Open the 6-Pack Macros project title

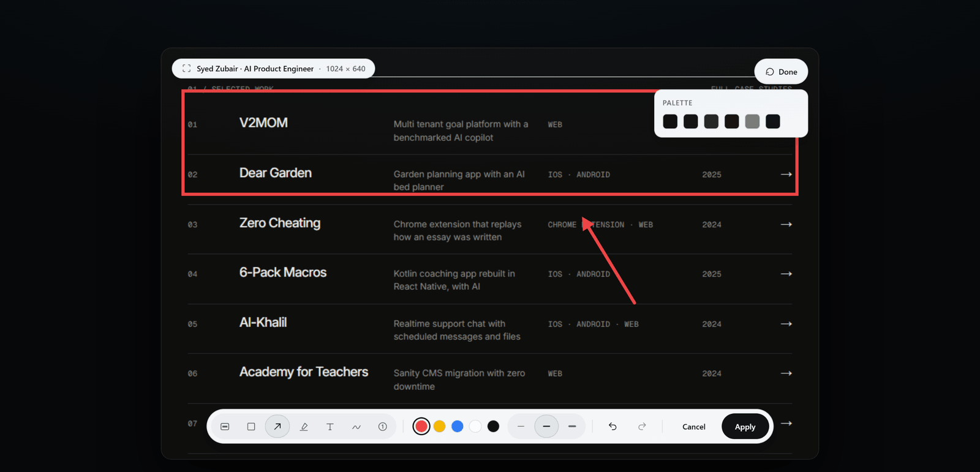click(283, 272)
